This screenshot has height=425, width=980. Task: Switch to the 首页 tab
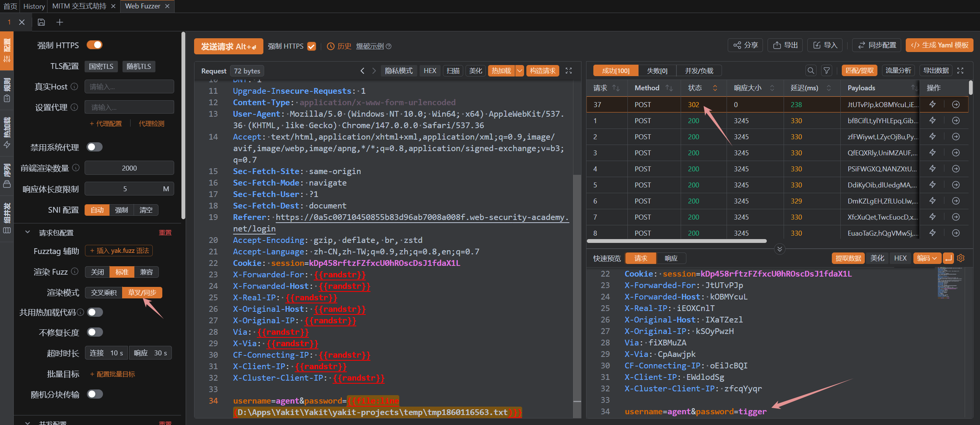click(x=10, y=6)
